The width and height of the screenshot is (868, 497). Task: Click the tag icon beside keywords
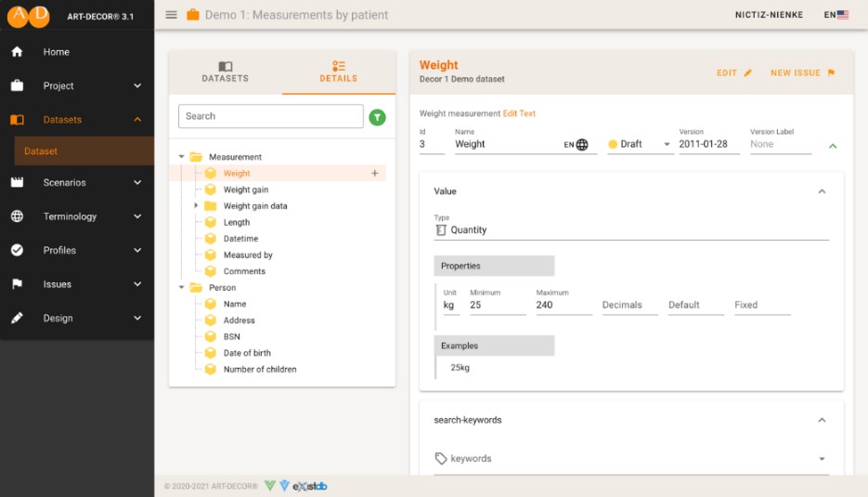coord(441,459)
